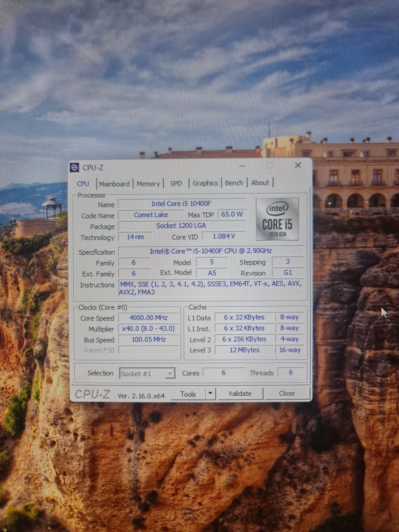Open the Socket #1 selection dropdown
The width and height of the screenshot is (399, 532).
click(x=147, y=373)
